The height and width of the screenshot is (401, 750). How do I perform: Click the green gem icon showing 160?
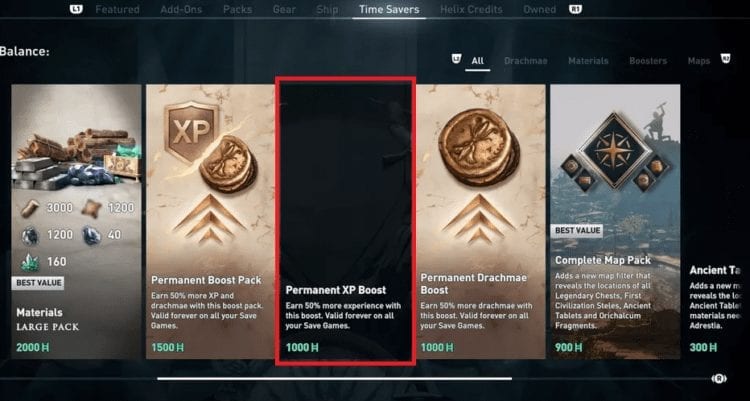(x=30, y=262)
